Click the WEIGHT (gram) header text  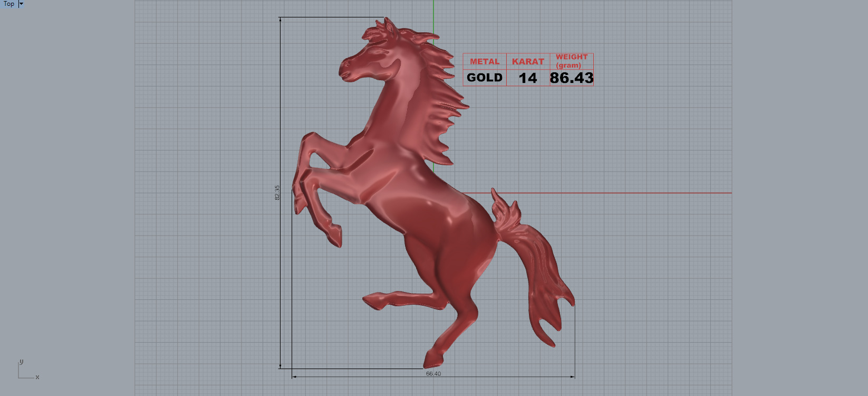(x=572, y=61)
